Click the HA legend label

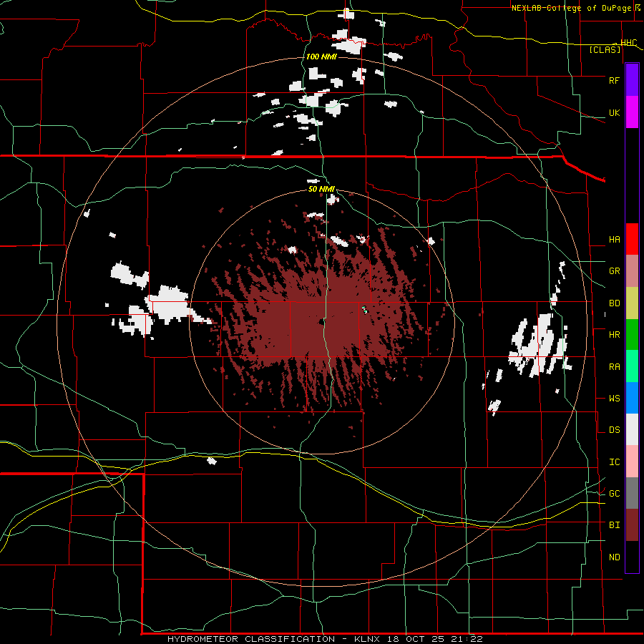614,240
